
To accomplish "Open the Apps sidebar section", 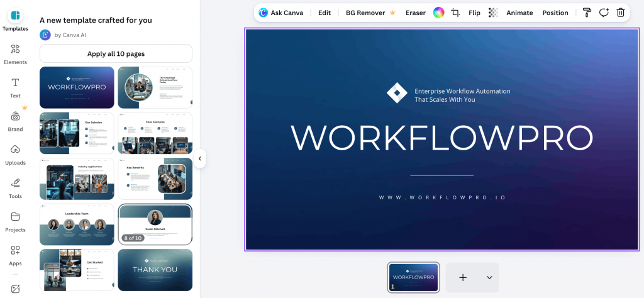I will (15, 255).
